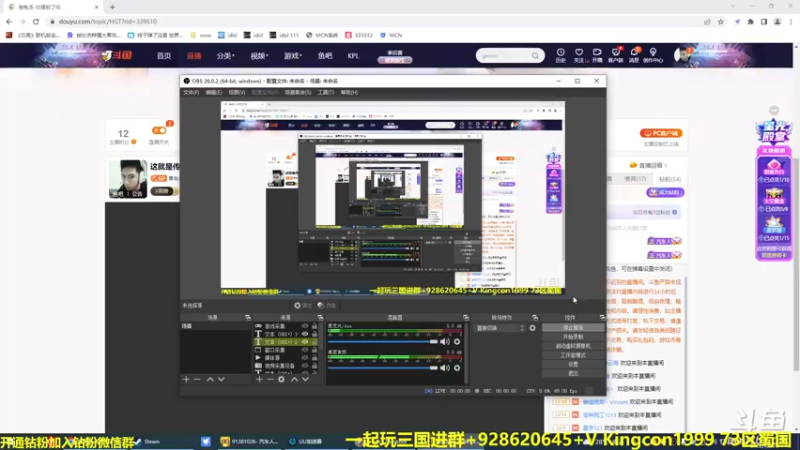Click the filters button next to properties

tap(327, 306)
